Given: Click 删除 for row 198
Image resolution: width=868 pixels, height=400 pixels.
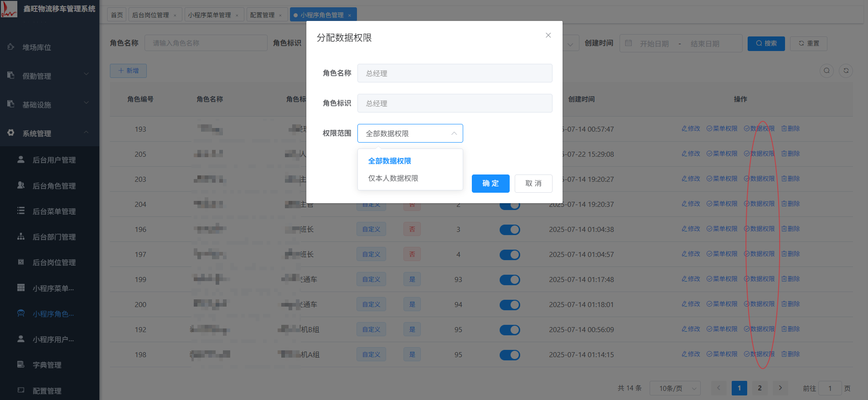Looking at the screenshot, I should click(790, 354).
